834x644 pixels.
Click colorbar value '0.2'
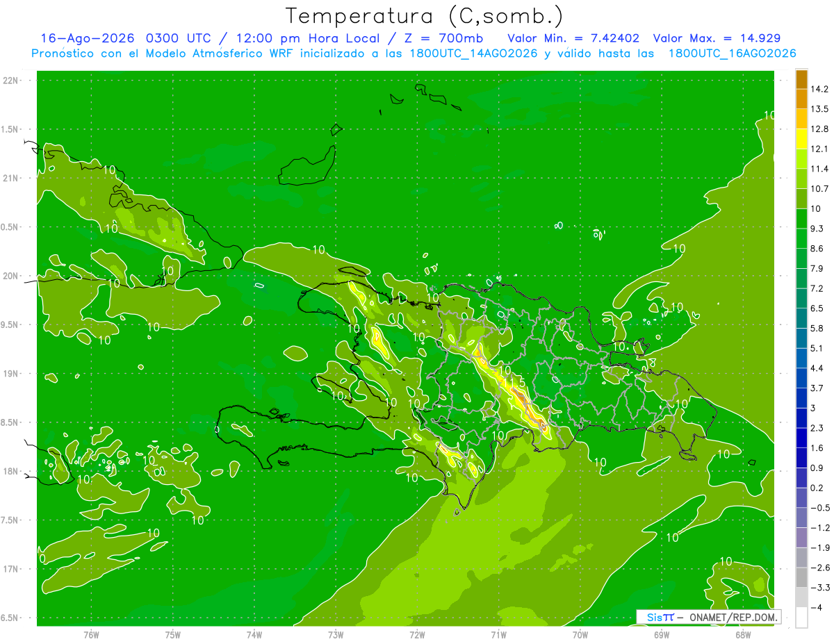tap(817, 488)
